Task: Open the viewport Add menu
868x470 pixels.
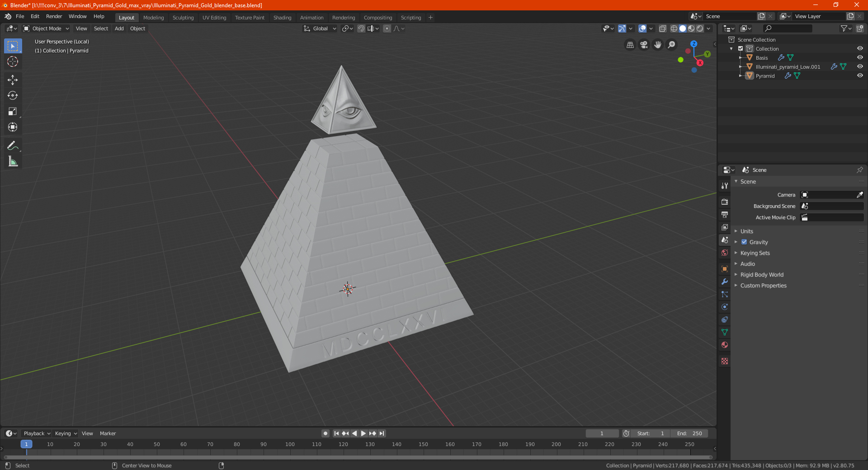Action: coord(119,28)
